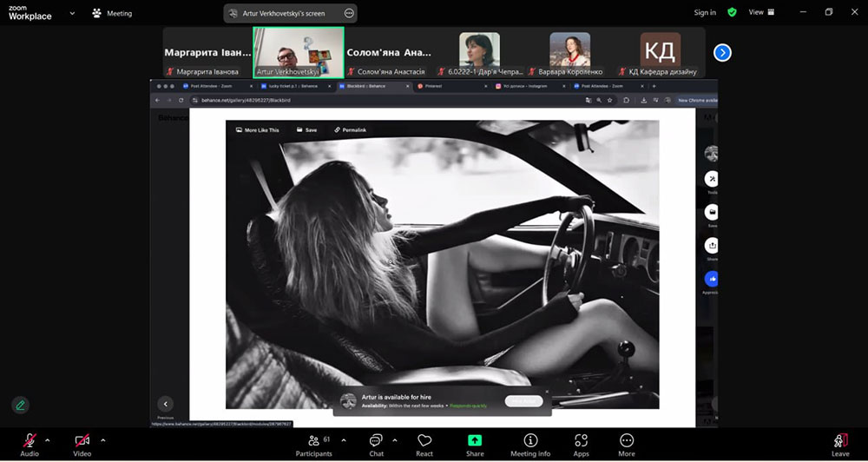Select Artur Verkhovetskyi video thumbnail
Viewport: 868px width, 462px height.
[299, 53]
